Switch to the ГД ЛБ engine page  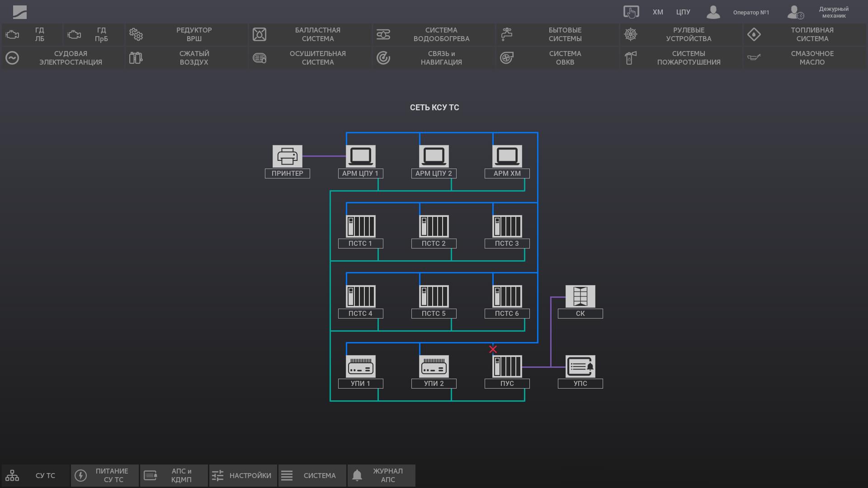[32, 34]
